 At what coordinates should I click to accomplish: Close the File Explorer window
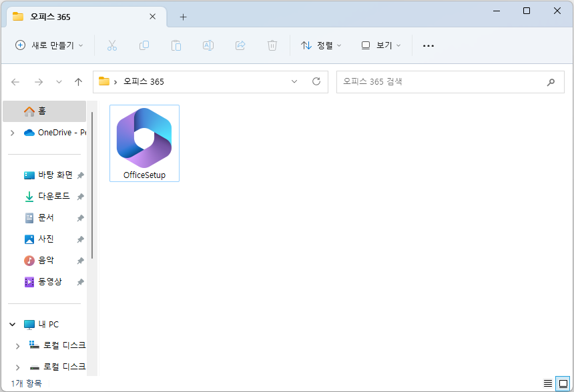(x=557, y=11)
